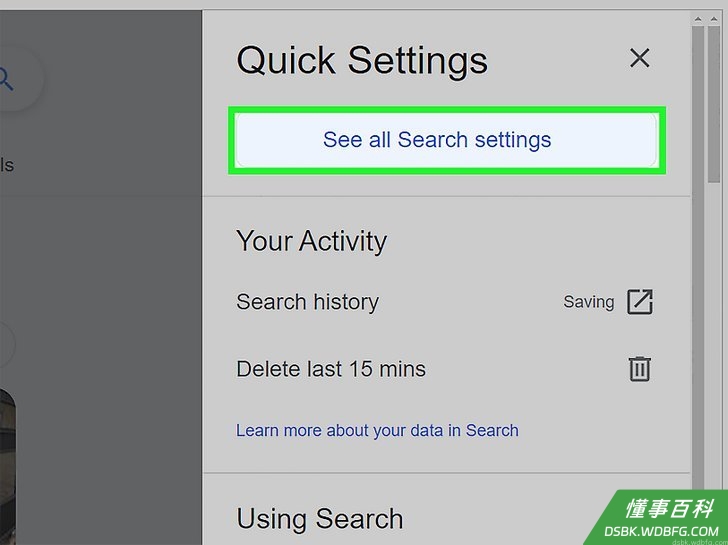Open Learn more about your data link
This screenshot has width=728, height=545.
click(377, 430)
